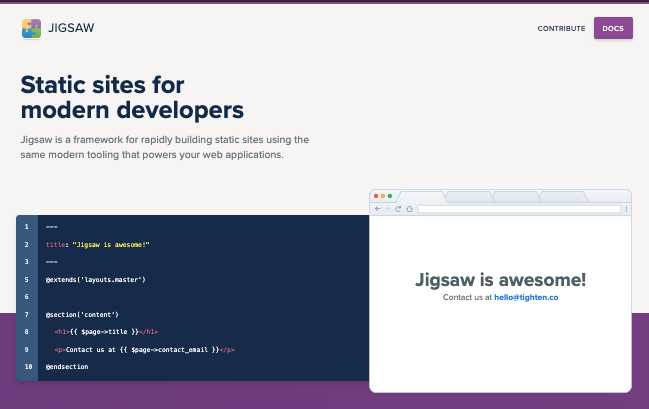Click the $page->contact_email code line
Image resolution: width=649 pixels, height=409 pixels.
[x=144, y=350]
